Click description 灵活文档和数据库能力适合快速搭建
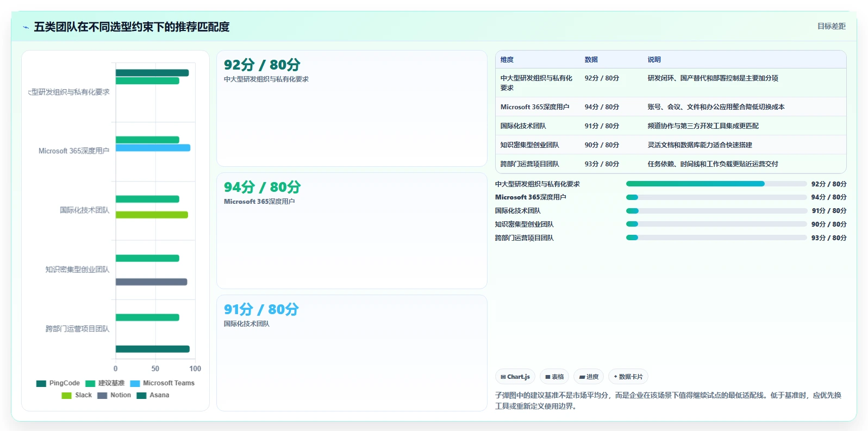This screenshot has height=431, width=868. (x=700, y=145)
